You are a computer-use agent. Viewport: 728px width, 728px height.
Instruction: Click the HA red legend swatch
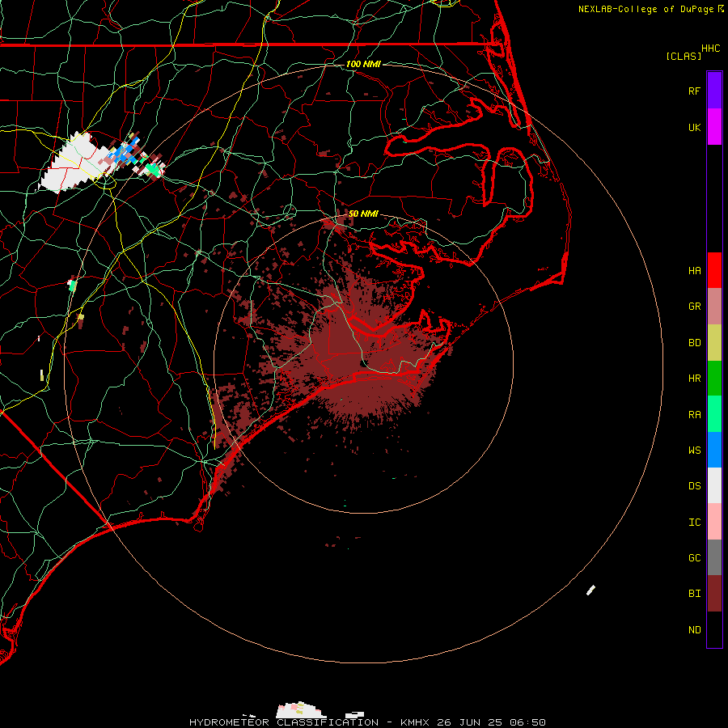coord(714,270)
